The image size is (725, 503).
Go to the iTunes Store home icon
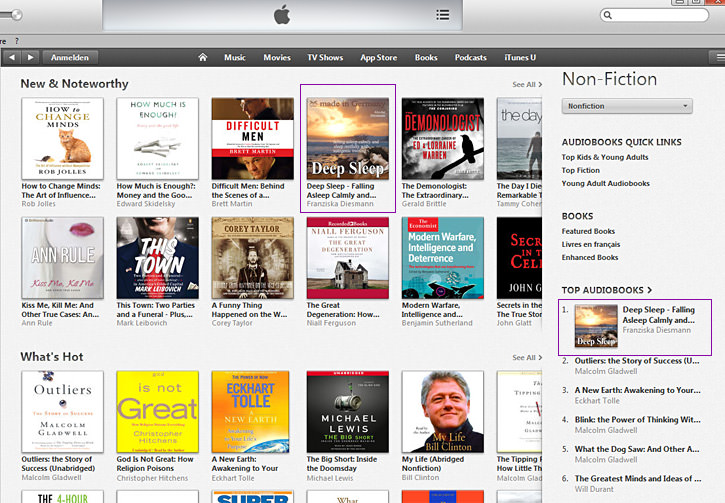203,57
